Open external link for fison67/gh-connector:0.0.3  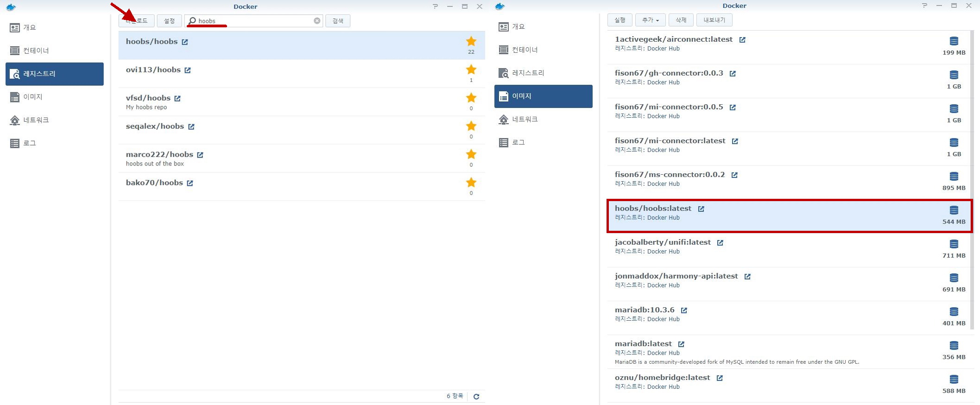733,74
